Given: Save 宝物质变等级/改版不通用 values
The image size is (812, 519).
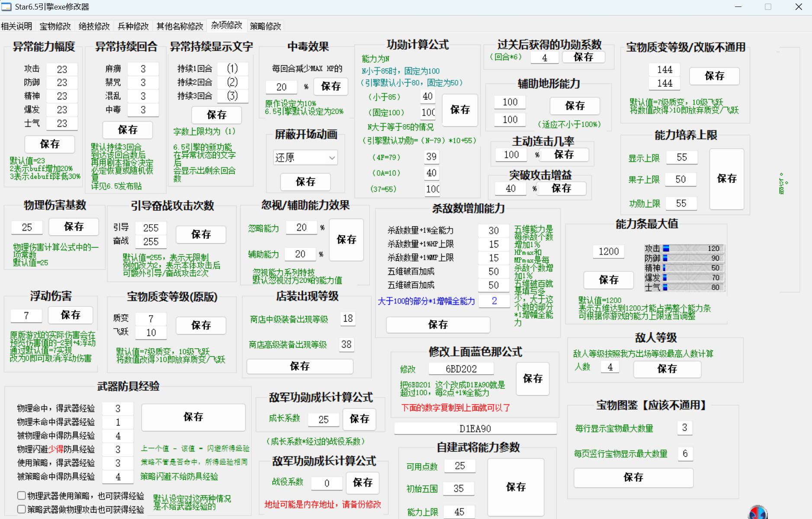Looking at the screenshot, I should click(x=714, y=76).
